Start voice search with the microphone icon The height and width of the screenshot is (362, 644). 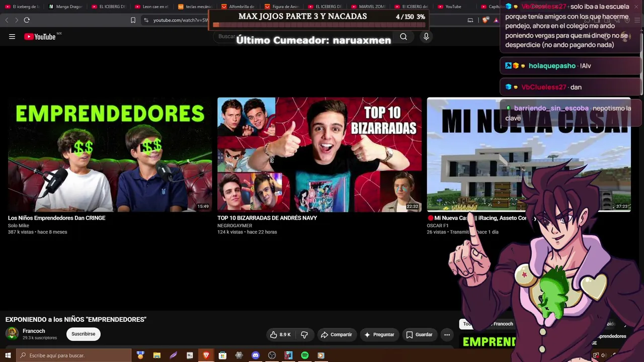pyautogui.click(x=426, y=37)
